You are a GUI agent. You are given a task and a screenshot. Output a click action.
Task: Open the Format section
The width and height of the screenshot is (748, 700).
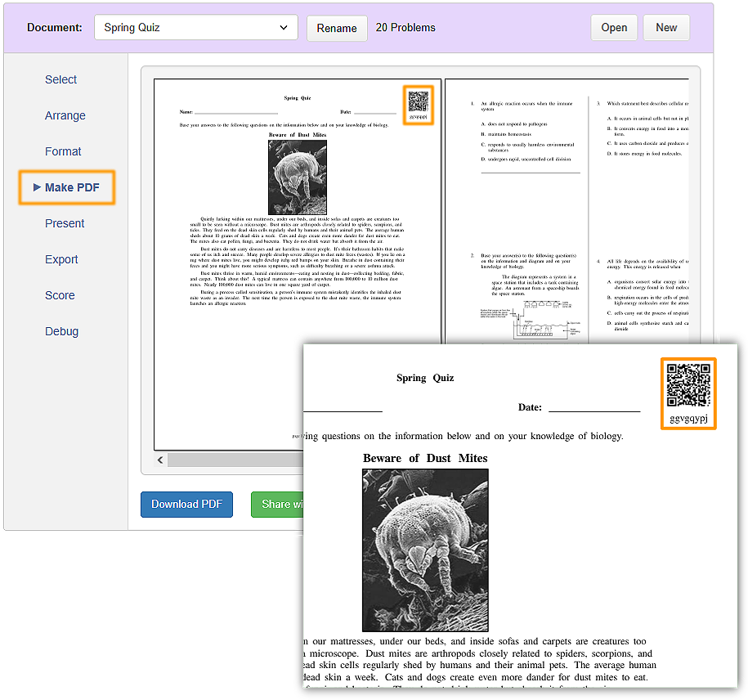tap(63, 151)
